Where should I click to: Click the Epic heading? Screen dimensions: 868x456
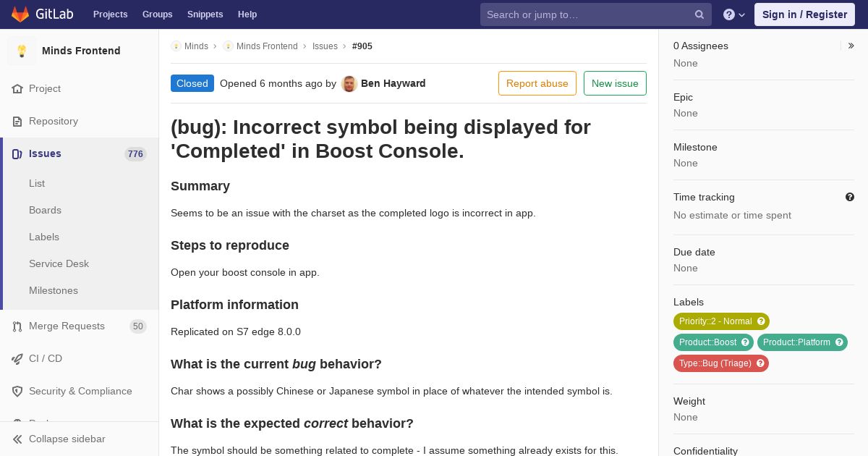point(683,98)
